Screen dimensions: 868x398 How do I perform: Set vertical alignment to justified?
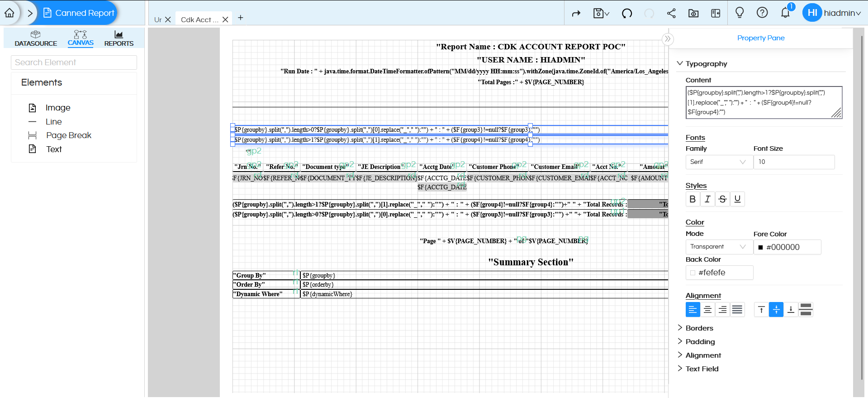(806, 310)
